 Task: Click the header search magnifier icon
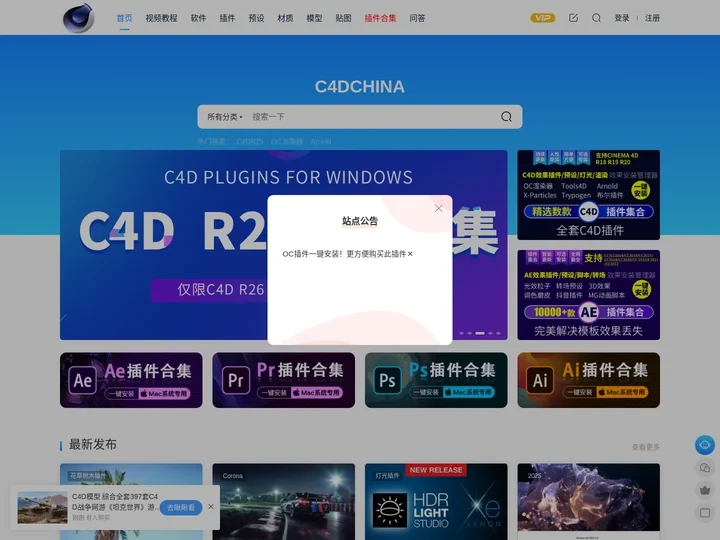click(596, 18)
